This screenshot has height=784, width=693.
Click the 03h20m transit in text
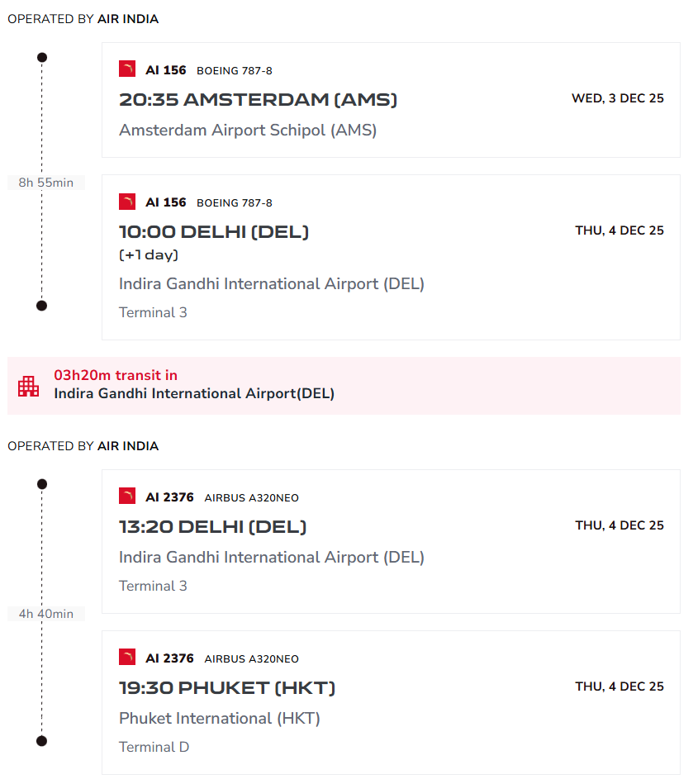point(116,376)
